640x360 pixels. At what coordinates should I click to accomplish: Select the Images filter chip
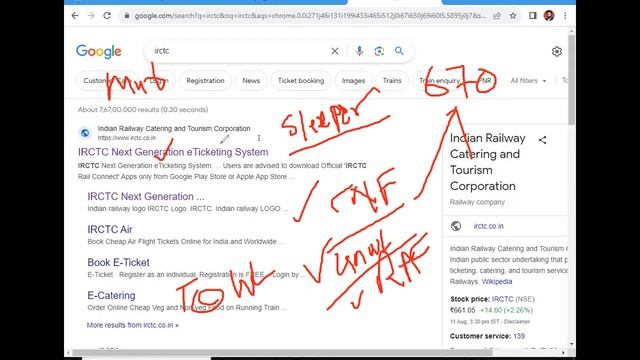tap(353, 81)
